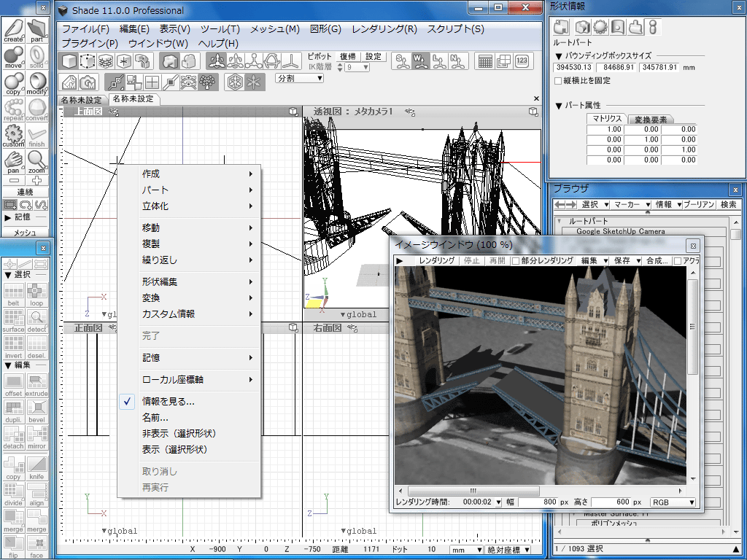The image size is (747, 560).
Task: Choose 非表示（選択形状） from the context menu
Action: (189, 433)
